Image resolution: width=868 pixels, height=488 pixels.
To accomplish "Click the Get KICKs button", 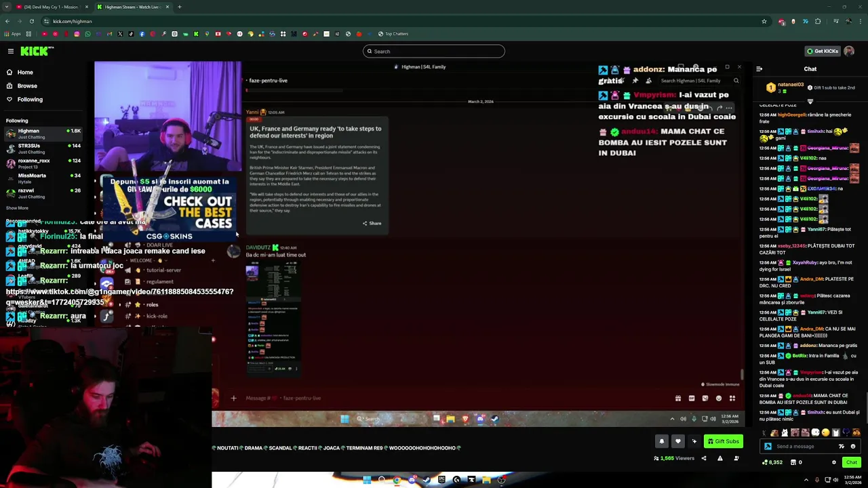I will pos(822,51).
